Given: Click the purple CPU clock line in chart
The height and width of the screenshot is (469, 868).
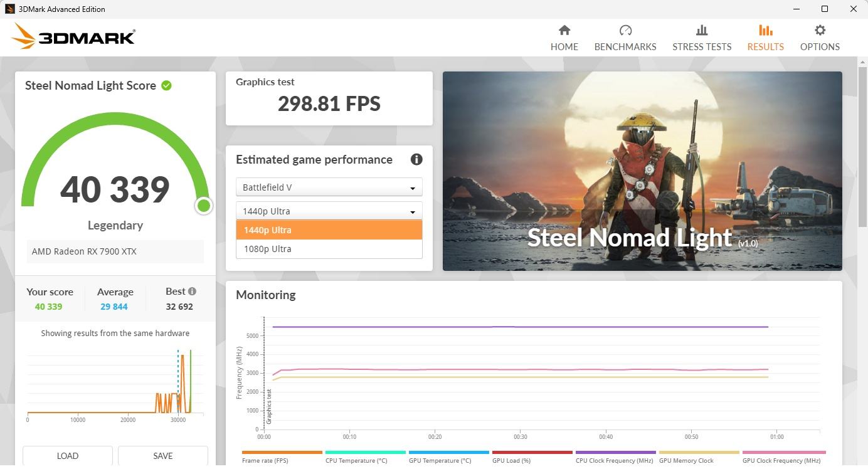Looking at the screenshot, I should click(521, 327).
